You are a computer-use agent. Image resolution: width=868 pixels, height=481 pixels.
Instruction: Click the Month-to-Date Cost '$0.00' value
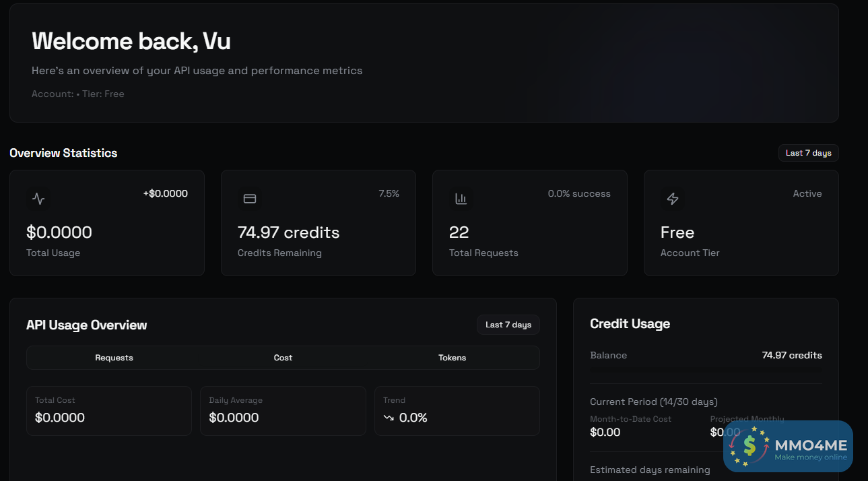pos(605,432)
